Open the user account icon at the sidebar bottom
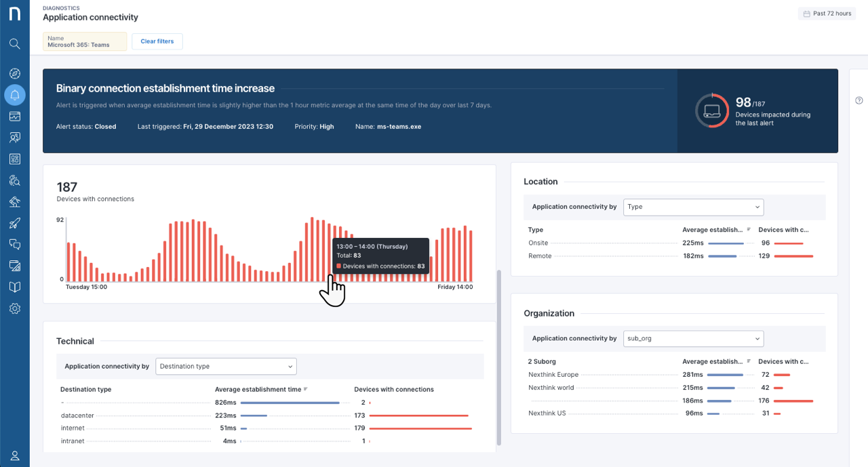Viewport: 868px width, 467px height. pyautogui.click(x=14, y=455)
